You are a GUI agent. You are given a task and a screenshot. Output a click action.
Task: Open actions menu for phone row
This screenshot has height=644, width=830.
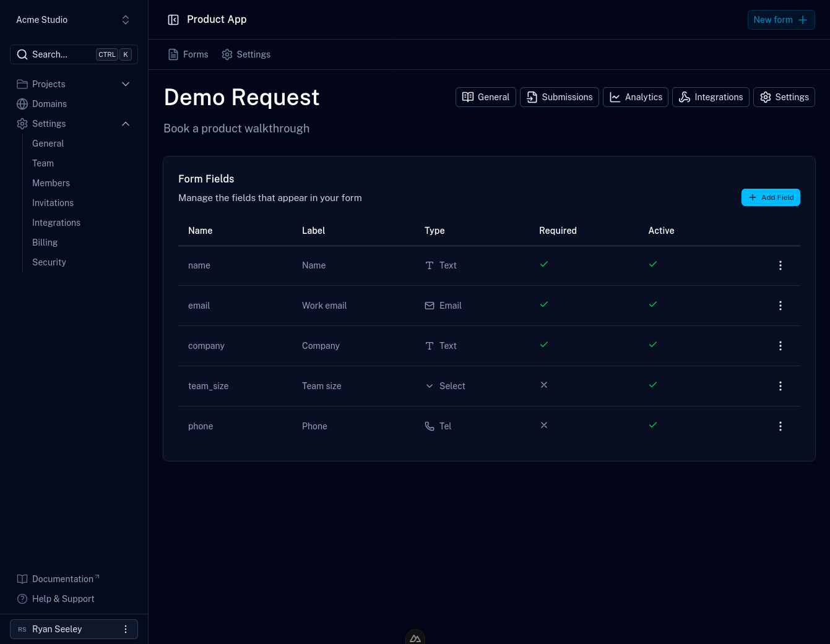pos(780,426)
